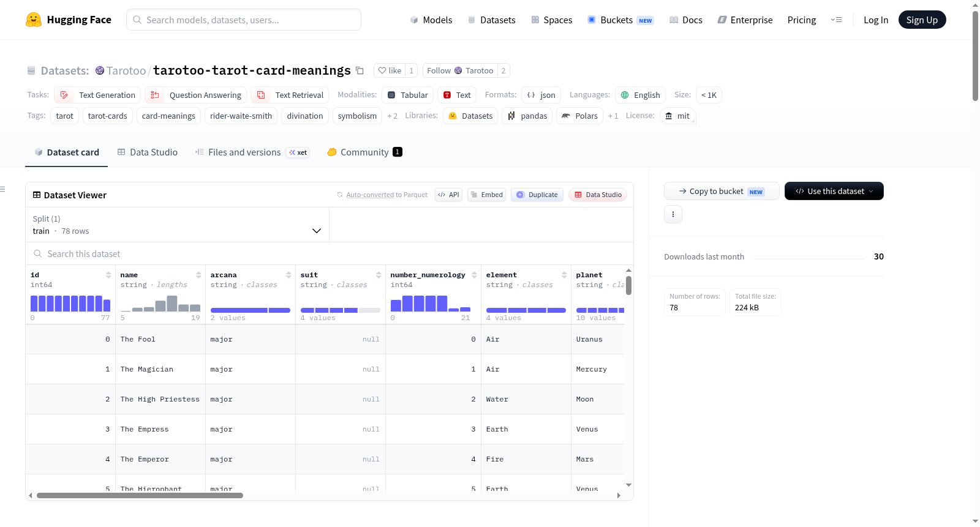Like the dataset with heart button
Viewport: 980px width, 527px height.
point(390,70)
